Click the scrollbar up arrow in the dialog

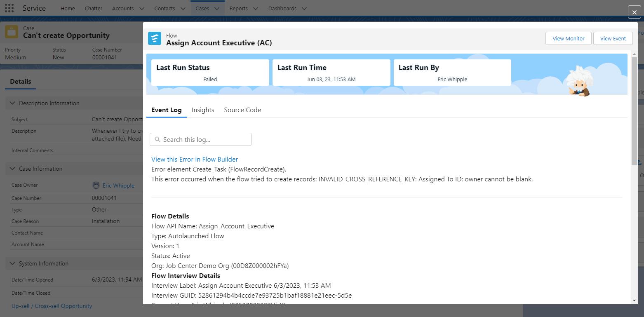tap(634, 54)
